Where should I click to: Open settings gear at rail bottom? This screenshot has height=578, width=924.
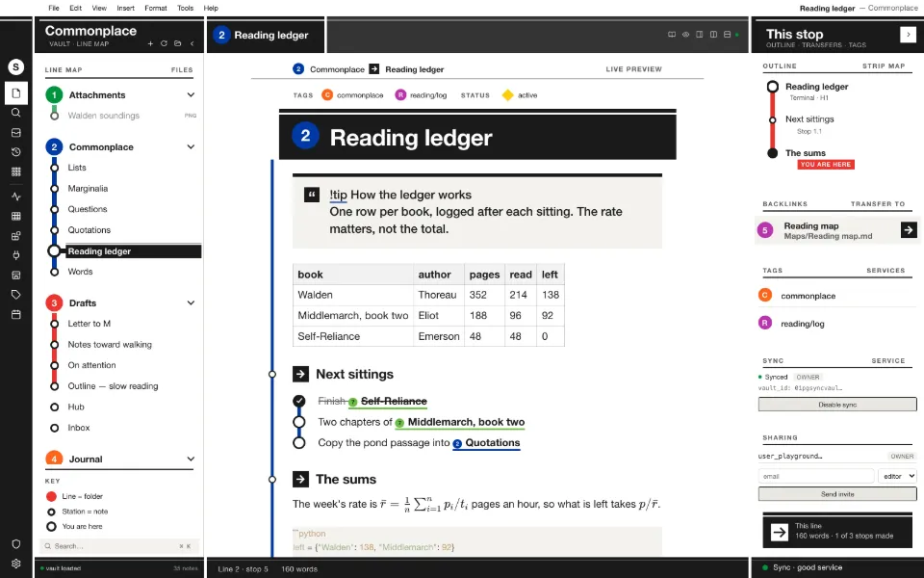16,564
